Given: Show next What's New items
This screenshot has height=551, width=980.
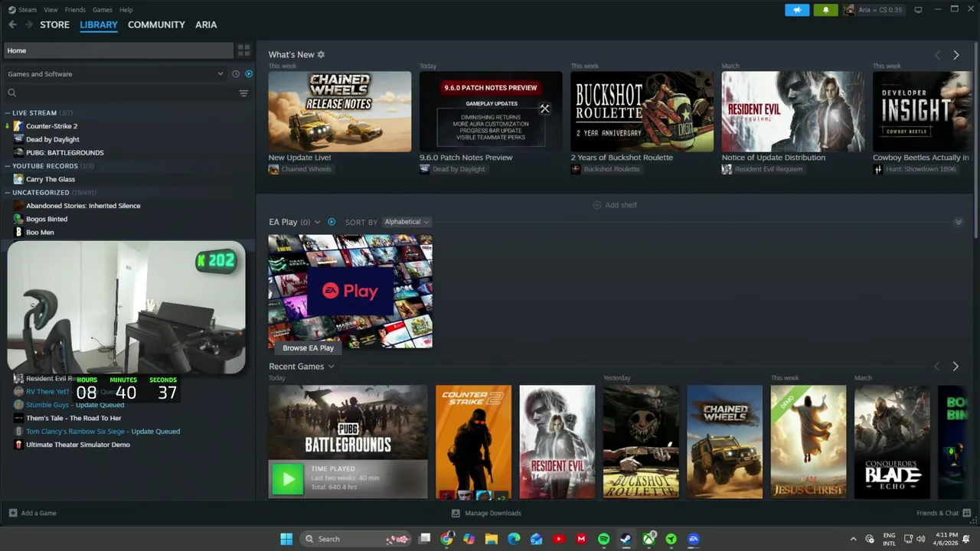Looking at the screenshot, I should pyautogui.click(x=955, y=55).
